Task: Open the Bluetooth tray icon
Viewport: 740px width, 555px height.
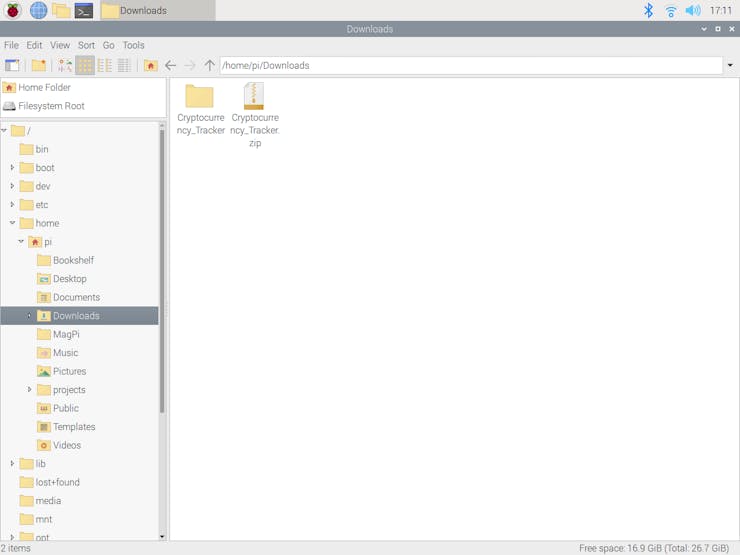Action: (x=648, y=10)
